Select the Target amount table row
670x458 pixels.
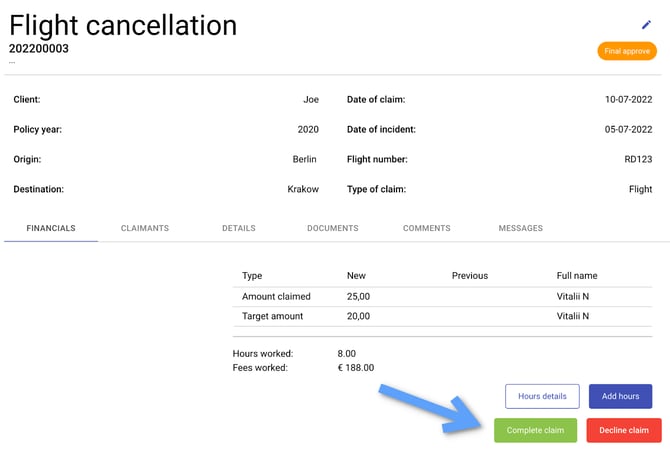click(442, 316)
